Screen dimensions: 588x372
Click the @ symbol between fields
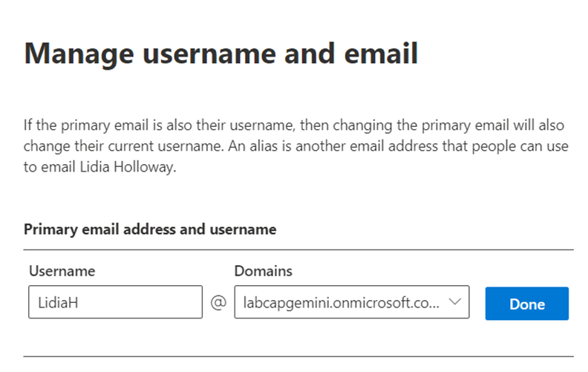(x=218, y=302)
